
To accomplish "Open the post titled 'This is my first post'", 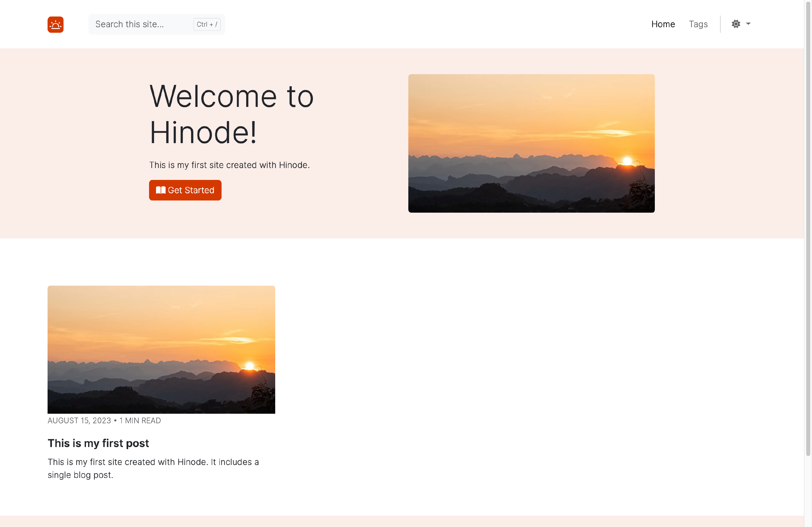I will coord(98,443).
